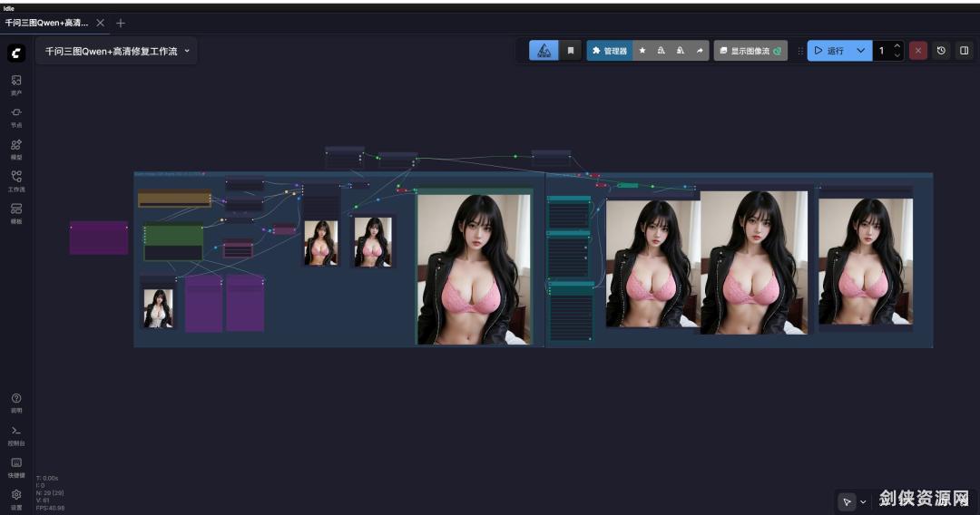This screenshot has height=515, width=980.
Task: Open the 工作流 (Workflows) sidebar panel
Action: [x=16, y=180]
